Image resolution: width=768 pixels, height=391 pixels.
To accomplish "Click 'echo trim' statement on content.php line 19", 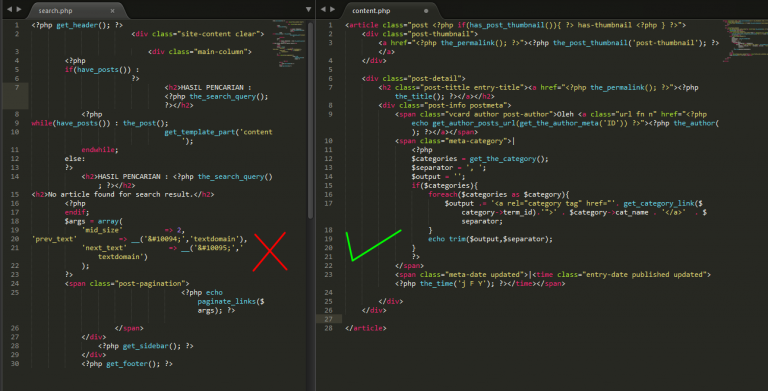I will coord(490,239).
